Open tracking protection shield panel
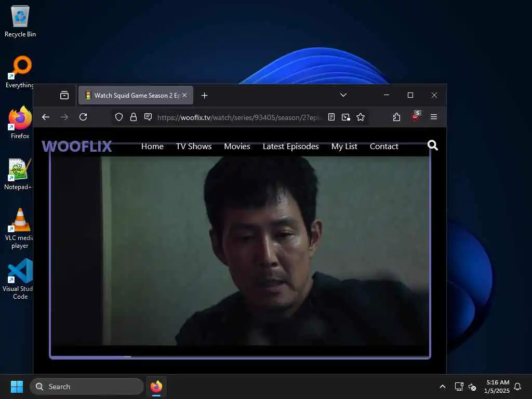This screenshot has height=399, width=532. (119, 117)
